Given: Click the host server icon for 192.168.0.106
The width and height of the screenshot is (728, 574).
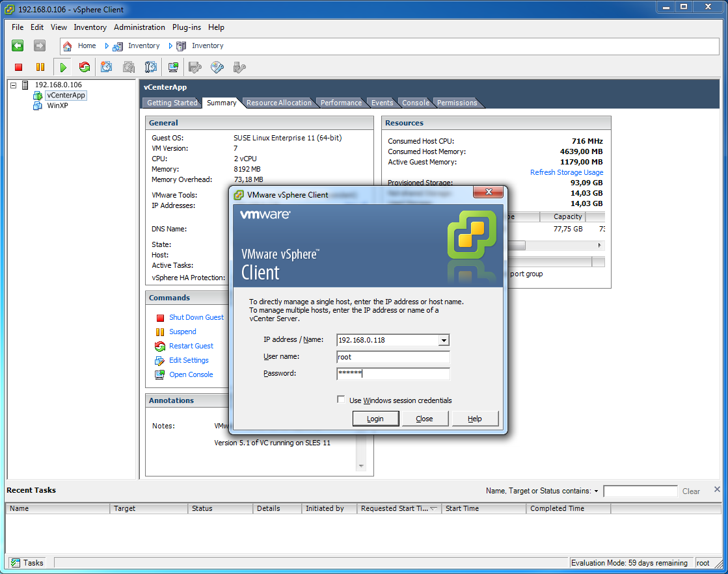Looking at the screenshot, I should 25,85.
